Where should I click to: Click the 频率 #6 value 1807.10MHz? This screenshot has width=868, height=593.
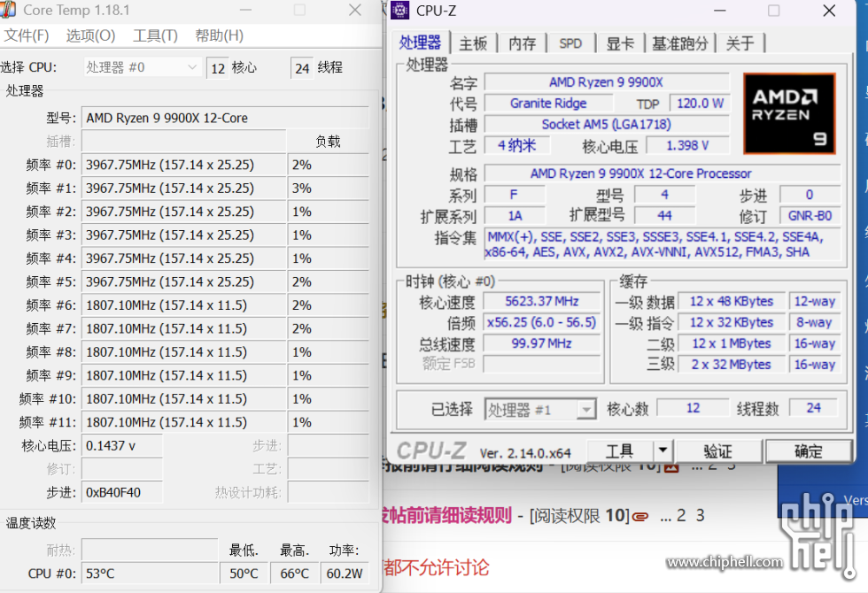click(184, 305)
